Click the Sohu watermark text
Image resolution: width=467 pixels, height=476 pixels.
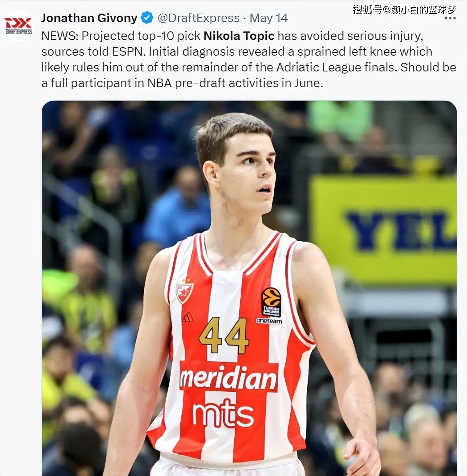tap(404, 9)
